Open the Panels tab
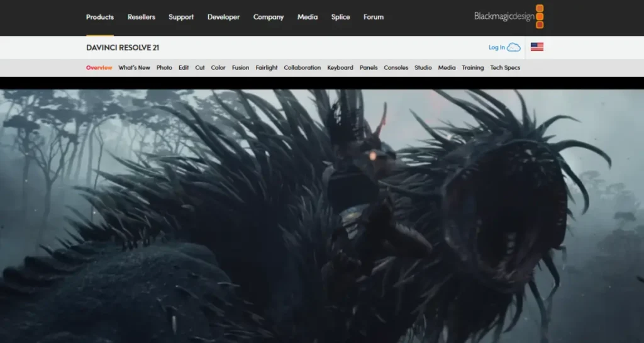The width and height of the screenshot is (644, 343). [369, 68]
